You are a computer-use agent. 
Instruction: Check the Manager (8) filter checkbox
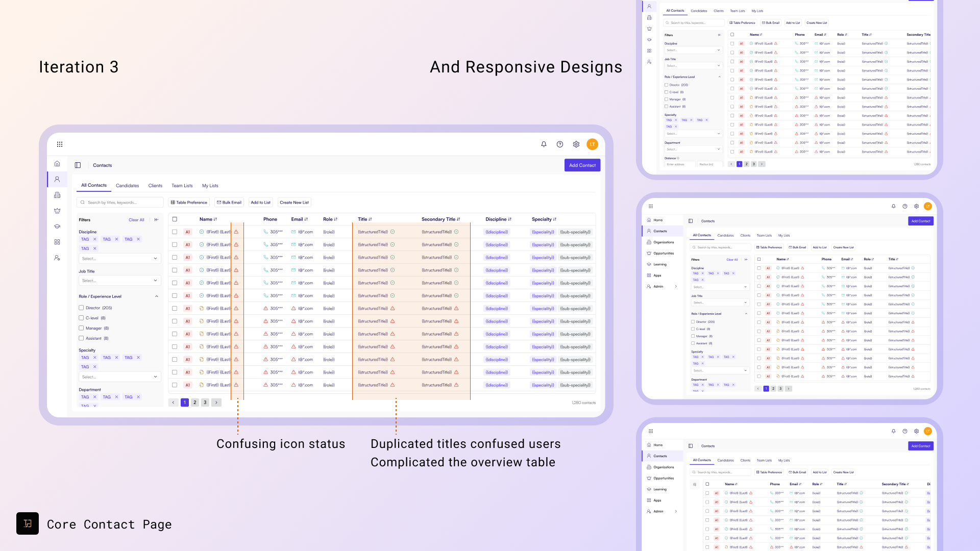[x=81, y=328]
